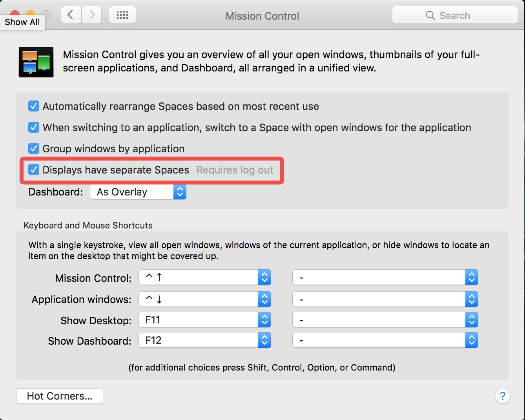Click the Search field

pos(455,15)
